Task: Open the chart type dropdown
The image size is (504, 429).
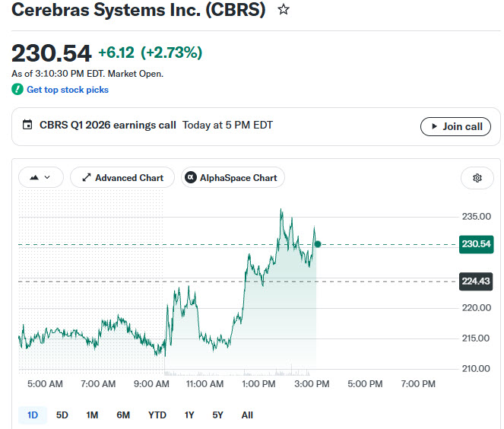Action: click(x=41, y=177)
